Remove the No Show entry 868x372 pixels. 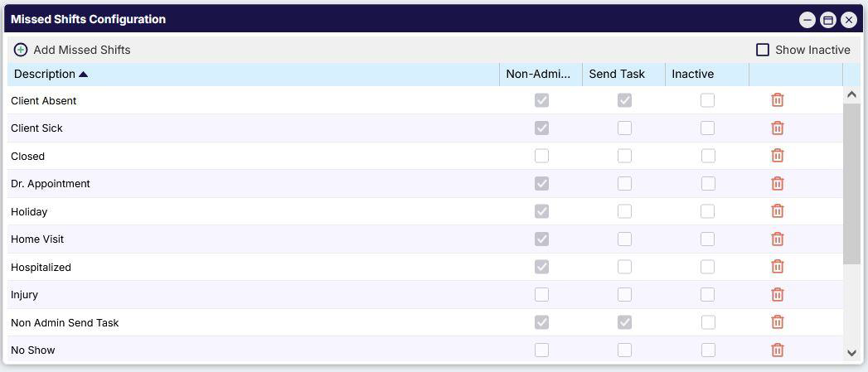point(777,350)
